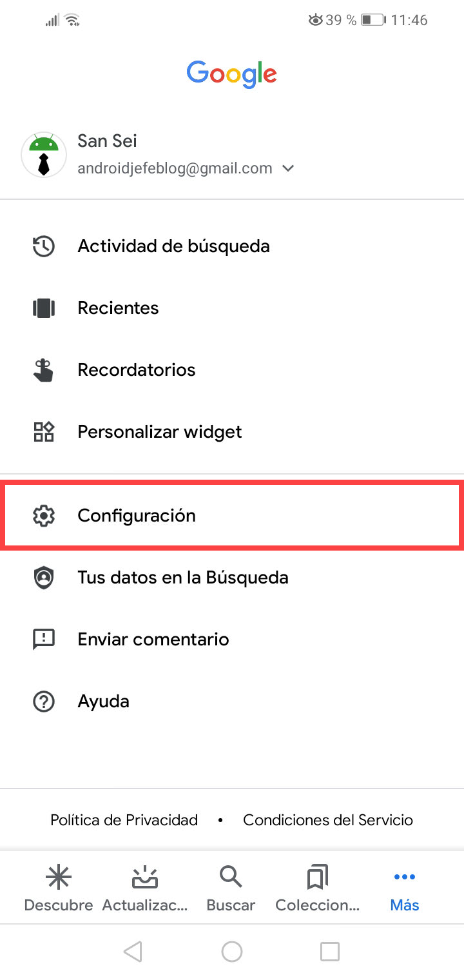464x980 pixels.
Task: Open Condiciones del Servicio link
Action: (328, 820)
